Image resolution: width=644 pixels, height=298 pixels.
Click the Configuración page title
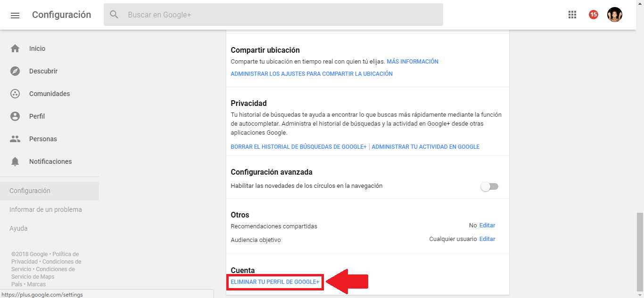pos(62,15)
